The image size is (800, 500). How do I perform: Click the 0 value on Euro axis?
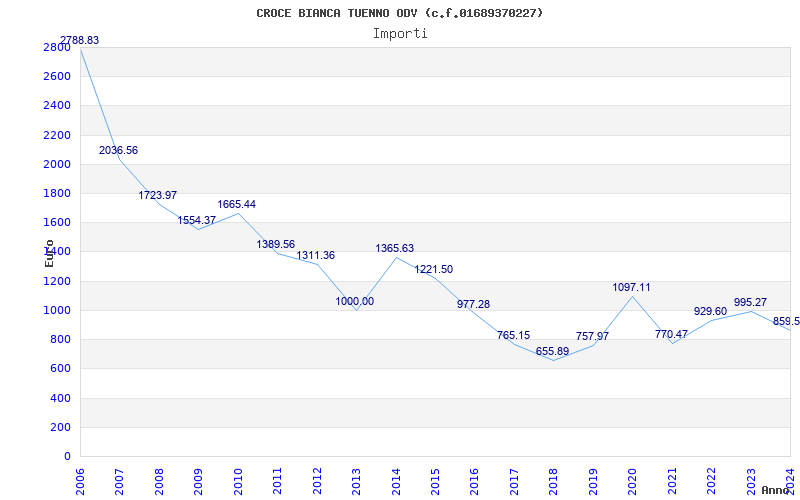click(67, 456)
